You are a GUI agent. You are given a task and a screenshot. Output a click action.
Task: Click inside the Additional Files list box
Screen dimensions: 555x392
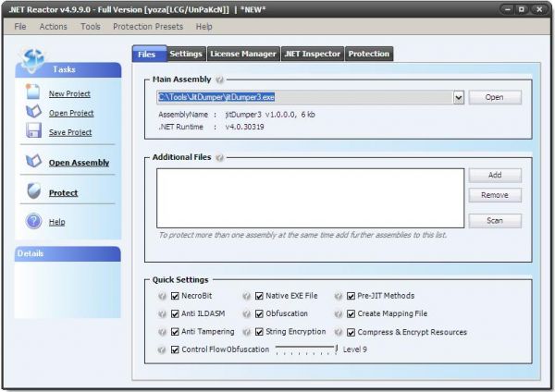click(x=311, y=198)
